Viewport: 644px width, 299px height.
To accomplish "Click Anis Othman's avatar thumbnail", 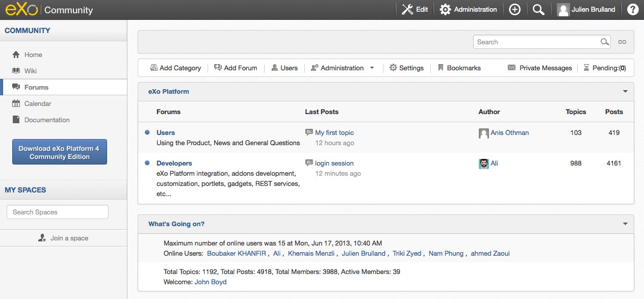I will coord(484,133).
